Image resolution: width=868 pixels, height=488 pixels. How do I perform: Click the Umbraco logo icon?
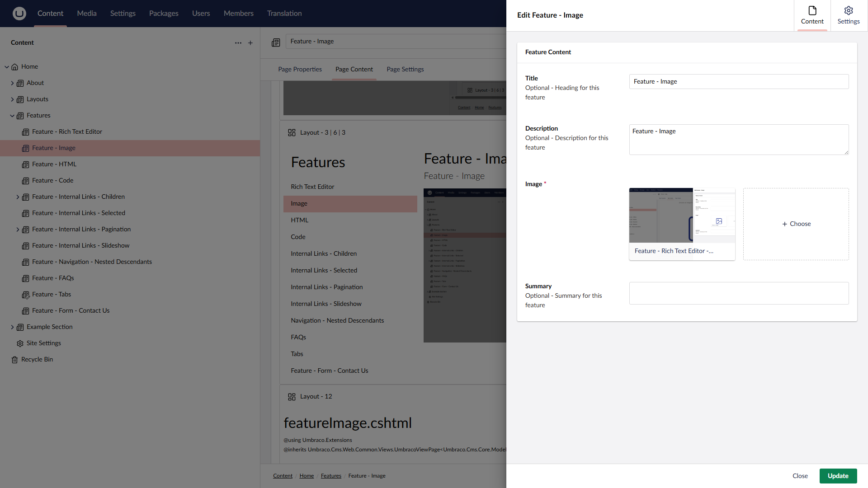click(19, 14)
